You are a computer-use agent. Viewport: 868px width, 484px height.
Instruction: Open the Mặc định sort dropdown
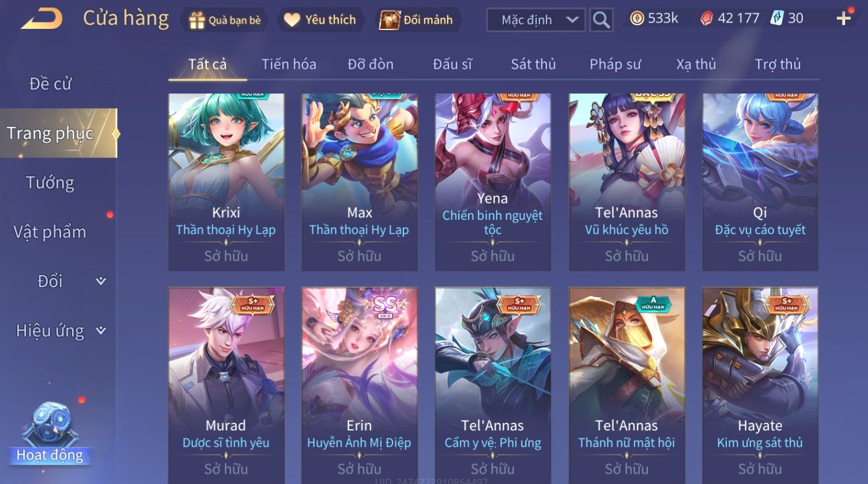pyautogui.click(x=535, y=20)
